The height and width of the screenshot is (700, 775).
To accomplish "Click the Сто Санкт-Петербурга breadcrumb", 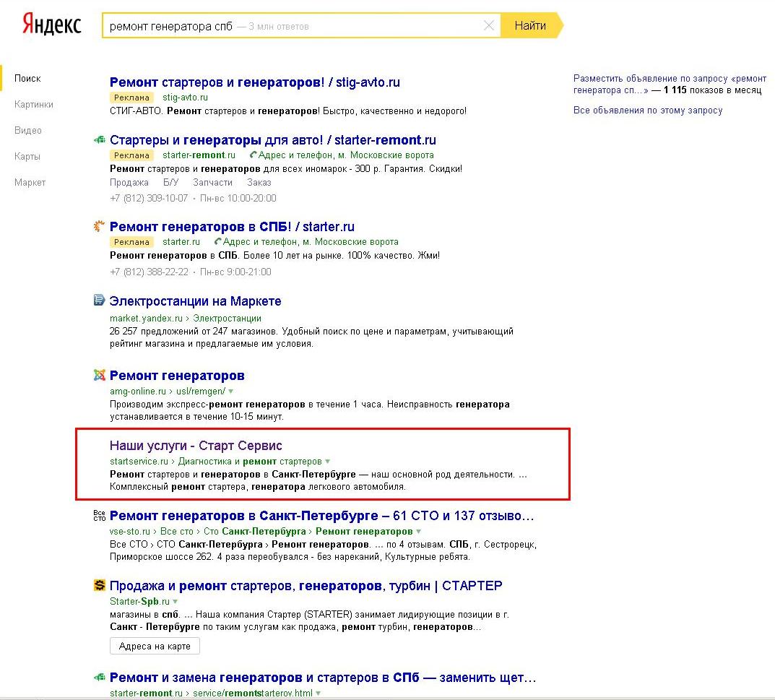I will [x=254, y=532].
